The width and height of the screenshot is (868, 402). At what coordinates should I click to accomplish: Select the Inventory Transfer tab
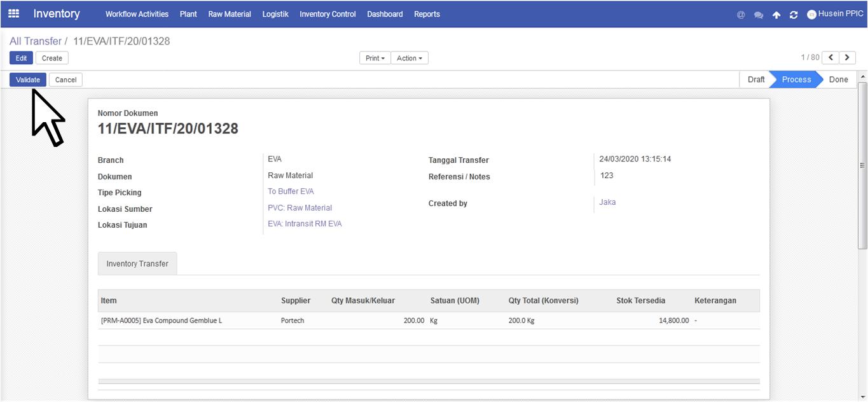pos(137,263)
